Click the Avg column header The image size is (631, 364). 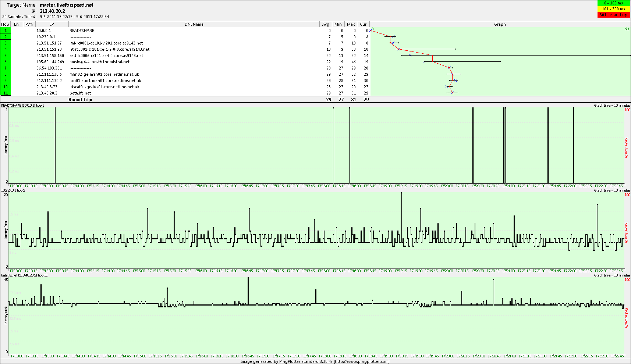pyautogui.click(x=326, y=24)
